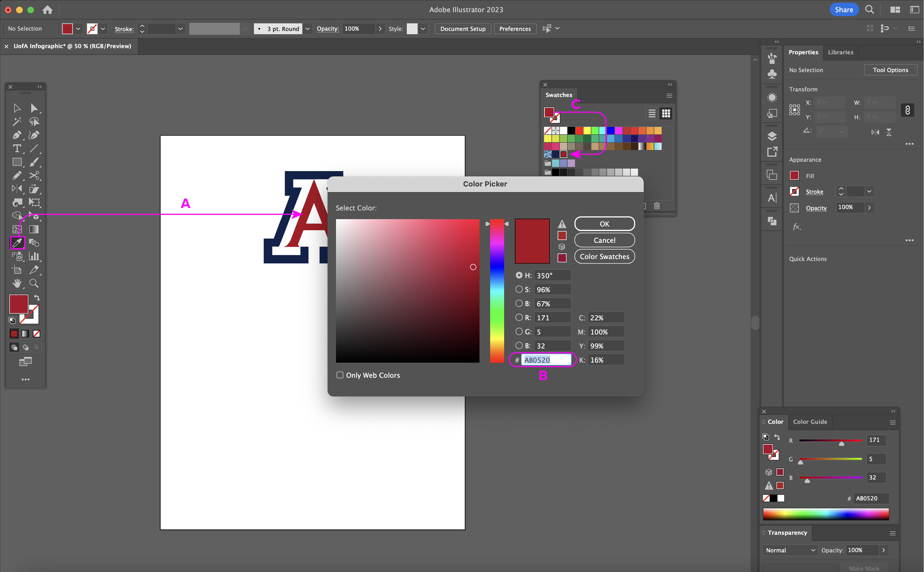
Task: Expand the 3 pt. Round brush dropdown
Action: [x=307, y=29]
